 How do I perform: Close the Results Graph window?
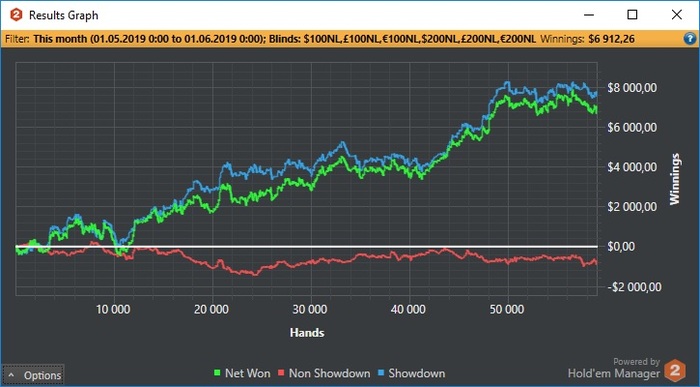tap(676, 15)
